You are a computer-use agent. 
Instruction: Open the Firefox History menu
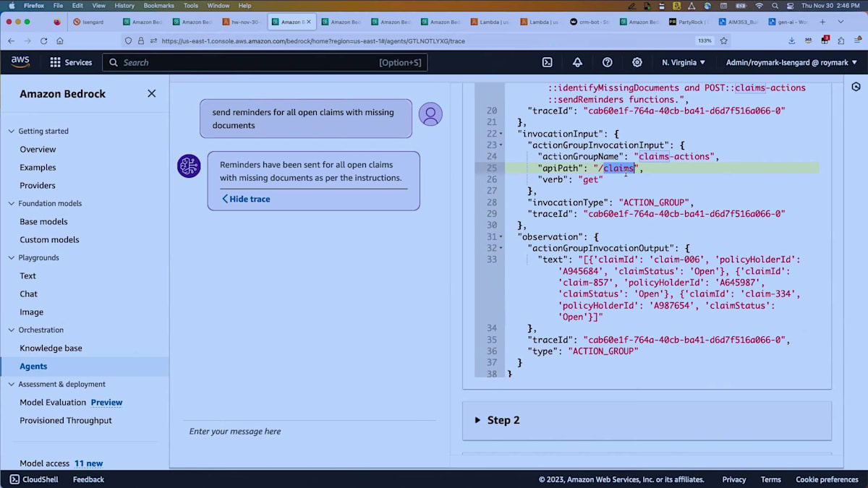(124, 5)
